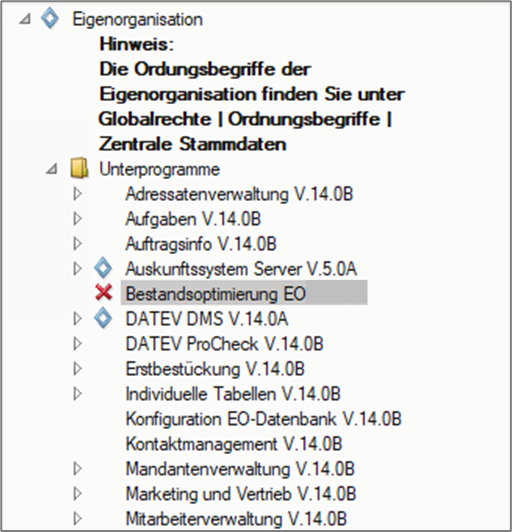
Task: Select Kontaktmanagement V.14.0B item
Action: [234, 444]
